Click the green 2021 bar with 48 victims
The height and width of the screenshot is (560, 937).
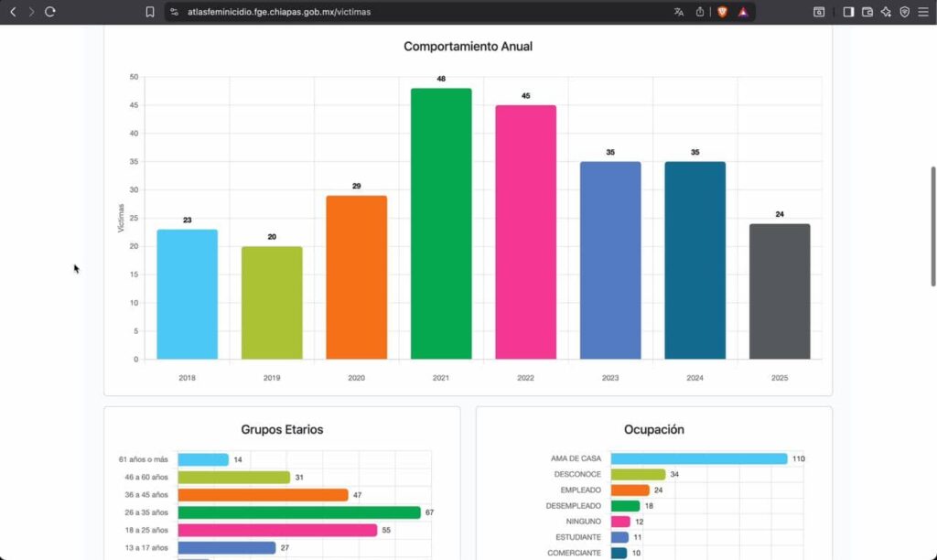tap(441, 224)
